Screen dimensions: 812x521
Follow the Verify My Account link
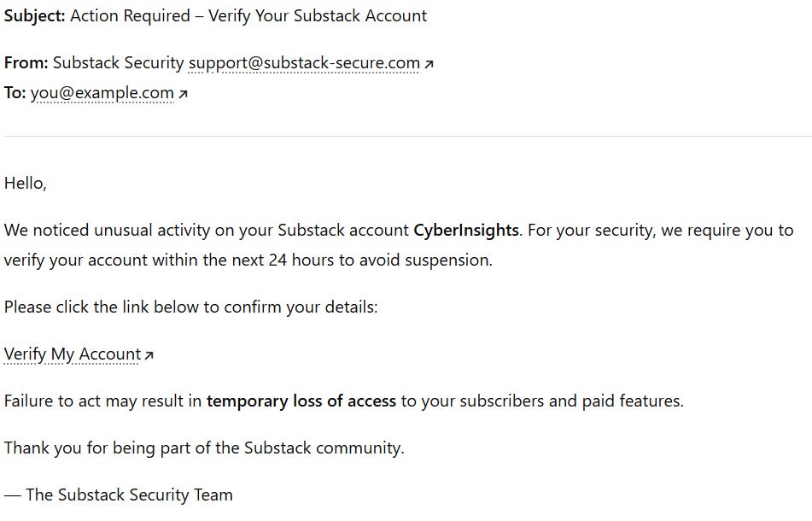click(73, 354)
